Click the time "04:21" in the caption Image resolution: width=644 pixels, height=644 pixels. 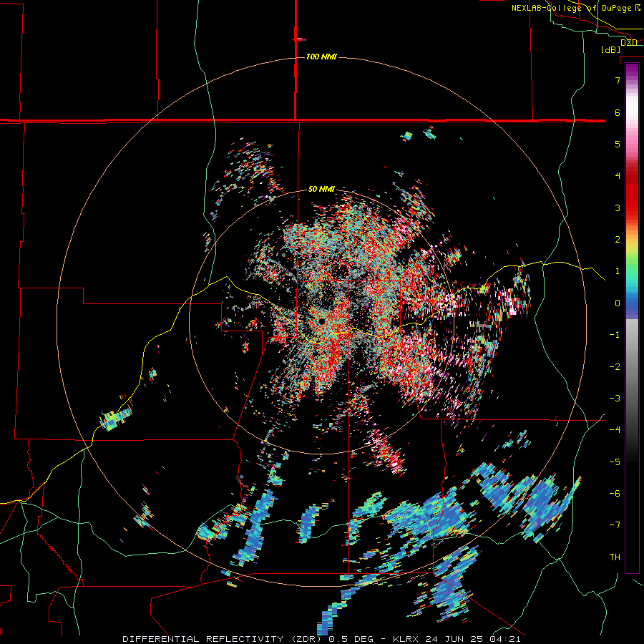504,639
